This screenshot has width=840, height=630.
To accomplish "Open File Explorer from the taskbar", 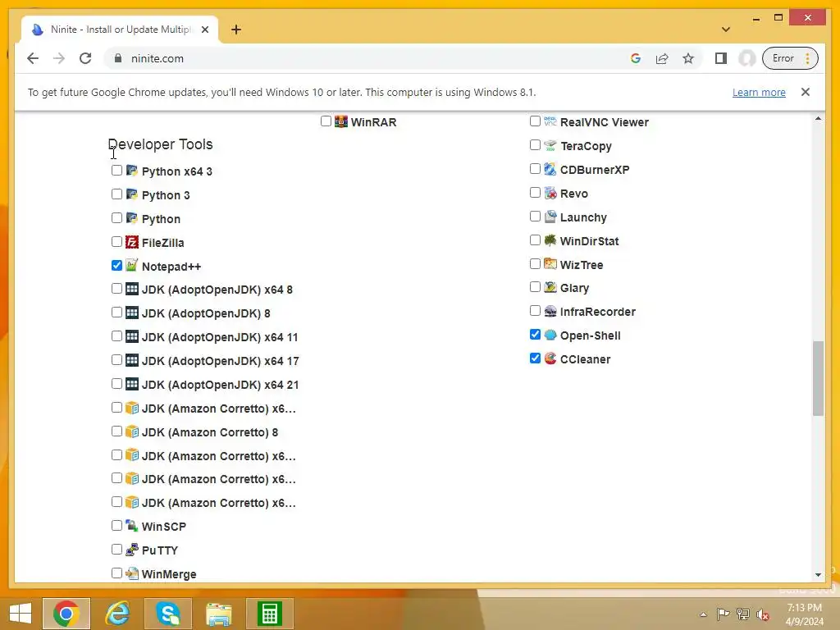I will click(218, 614).
